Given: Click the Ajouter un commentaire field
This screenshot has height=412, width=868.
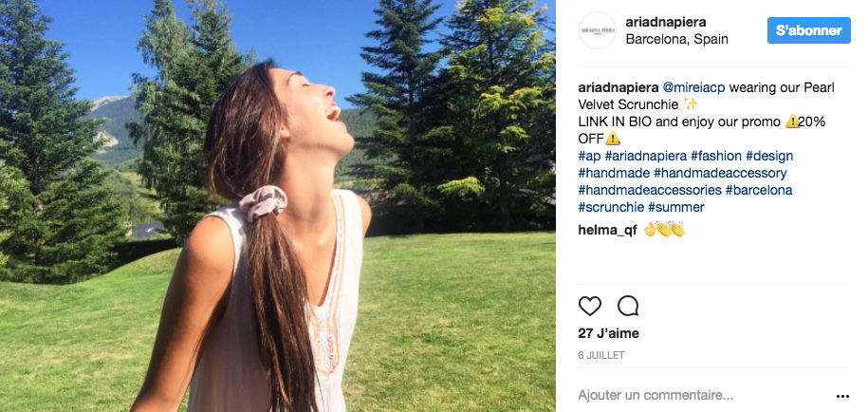Looking at the screenshot, I should (656, 395).
